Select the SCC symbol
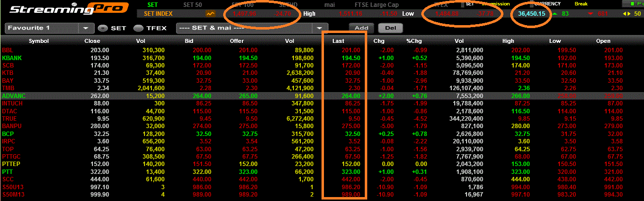 [8, 179]
